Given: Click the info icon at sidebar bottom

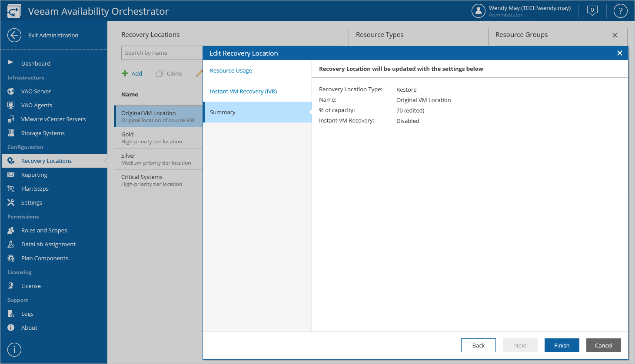Looking at the screenshot, I should click(x=14, y=350).
